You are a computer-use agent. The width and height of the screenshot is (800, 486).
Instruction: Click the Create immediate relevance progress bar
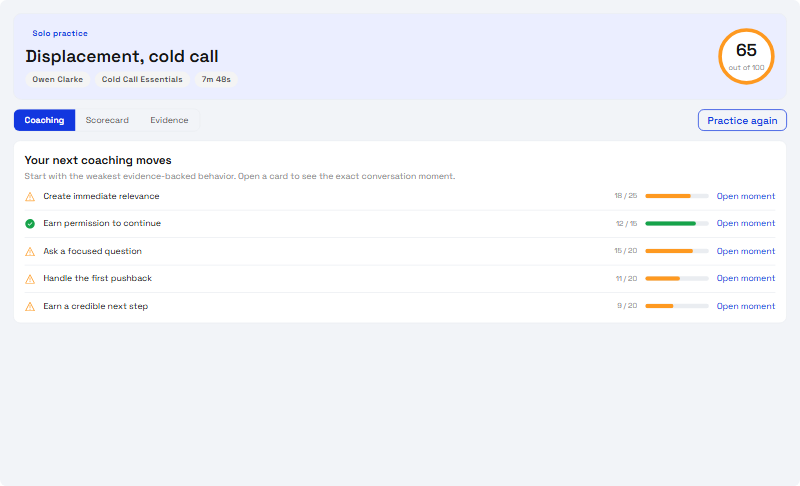677,196
